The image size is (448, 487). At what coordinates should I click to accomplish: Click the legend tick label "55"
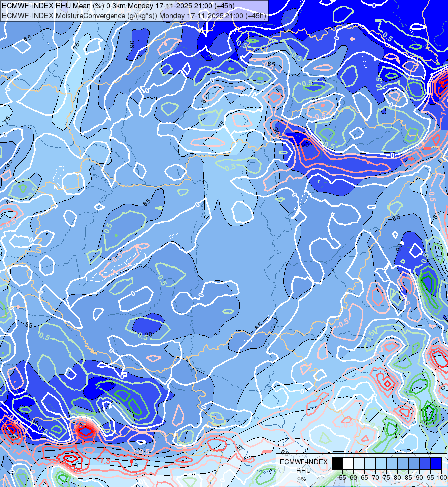click(342, 478)
